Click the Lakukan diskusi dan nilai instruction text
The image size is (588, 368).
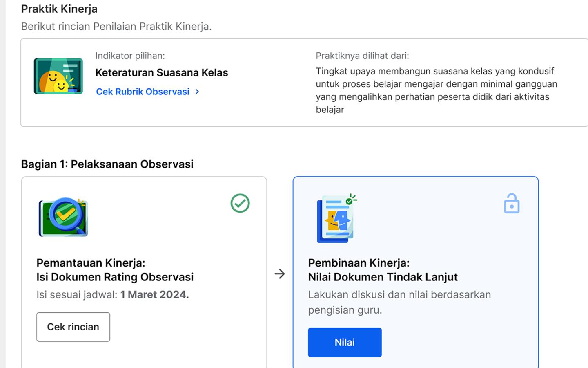399,302
